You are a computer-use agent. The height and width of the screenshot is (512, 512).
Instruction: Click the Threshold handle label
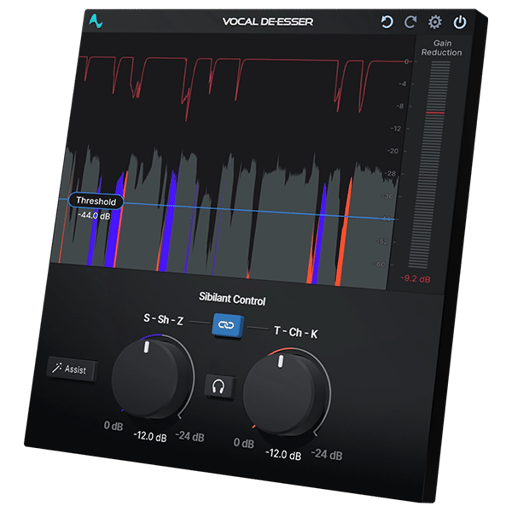click(x=96, y=201)
